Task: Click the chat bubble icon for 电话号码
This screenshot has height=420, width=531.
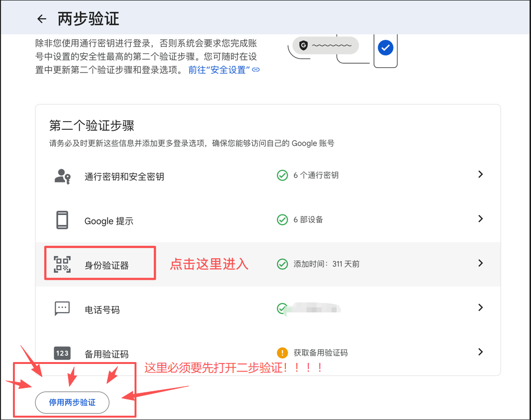Action: tap(62, 308)
